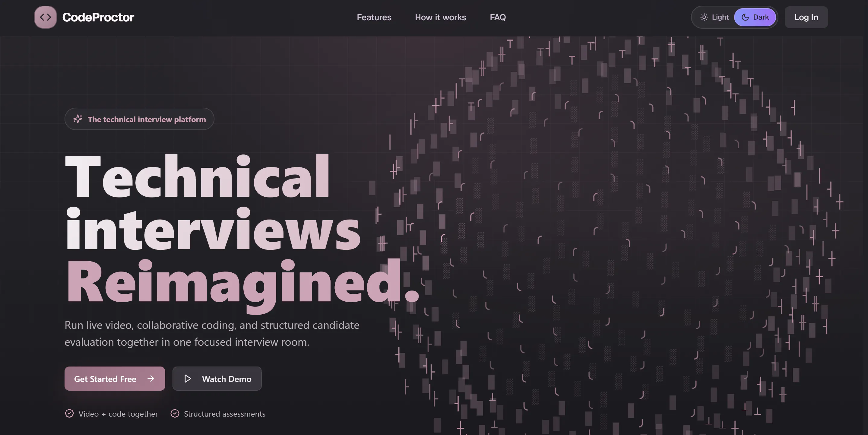Click the 'Technical' headline word
Screen dimensions: 868x435
click(x=197, y=176)
